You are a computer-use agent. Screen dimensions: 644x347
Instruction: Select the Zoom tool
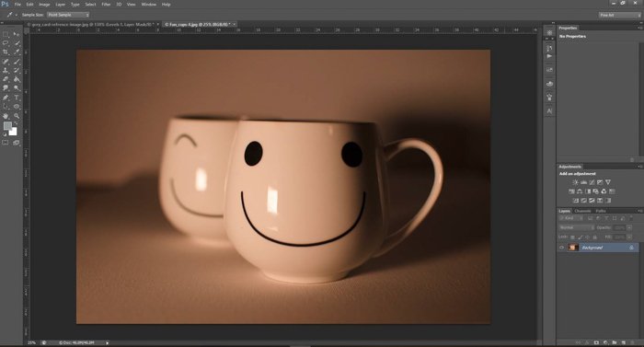[17, 116]
